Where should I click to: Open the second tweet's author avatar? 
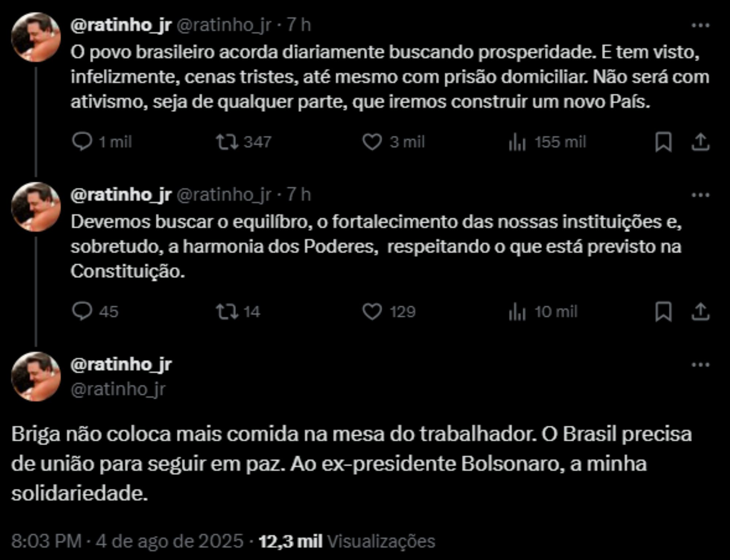tap(36, 206)
